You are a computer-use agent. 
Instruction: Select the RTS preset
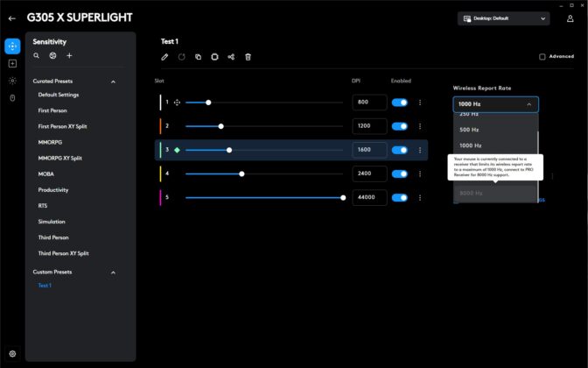[x=43, y=205]
